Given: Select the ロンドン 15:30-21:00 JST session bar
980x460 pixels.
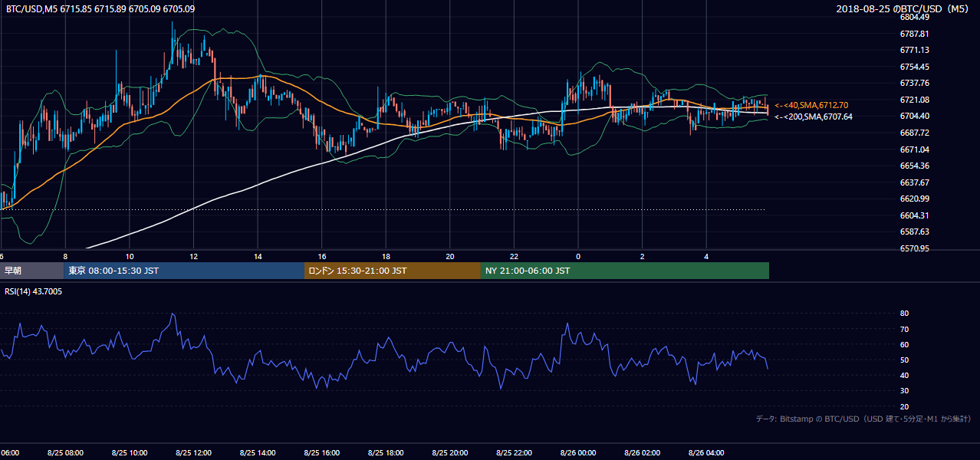Looking at the screenshot, I should [x=393, y=271].
